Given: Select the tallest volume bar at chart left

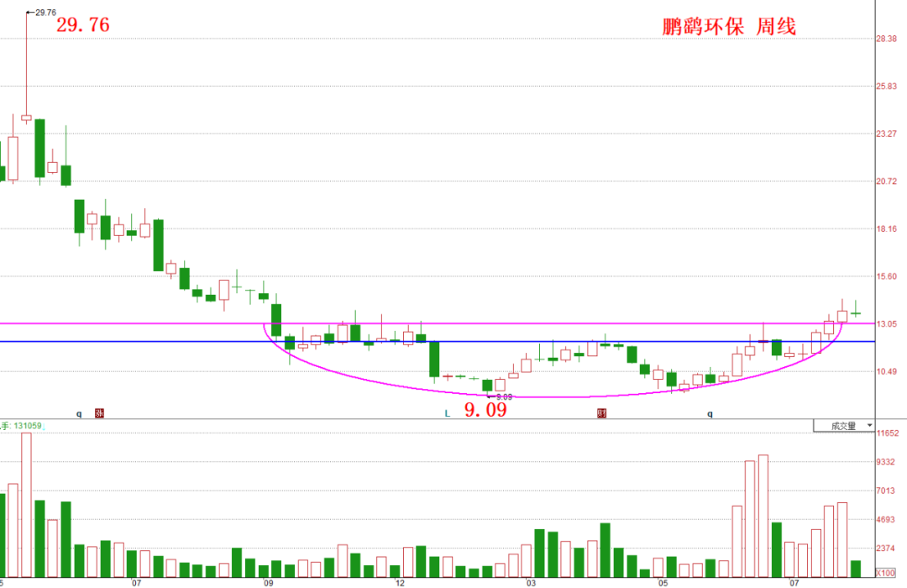Looking at the screenshot, I should 27,505.
